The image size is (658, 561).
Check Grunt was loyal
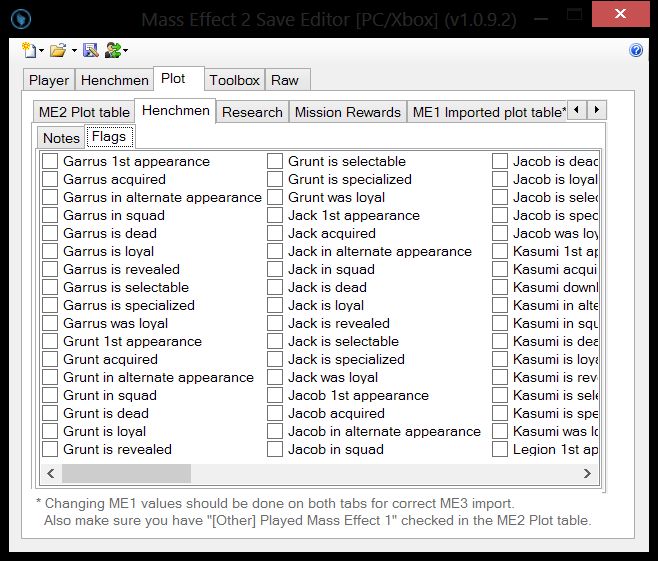point(275,197)
